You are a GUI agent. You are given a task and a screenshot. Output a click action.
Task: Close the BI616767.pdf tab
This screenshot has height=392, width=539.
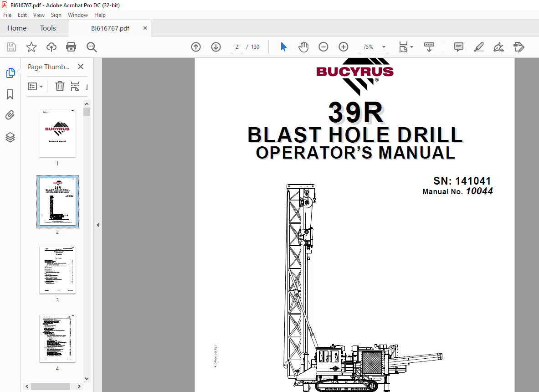tap(145, 28)
